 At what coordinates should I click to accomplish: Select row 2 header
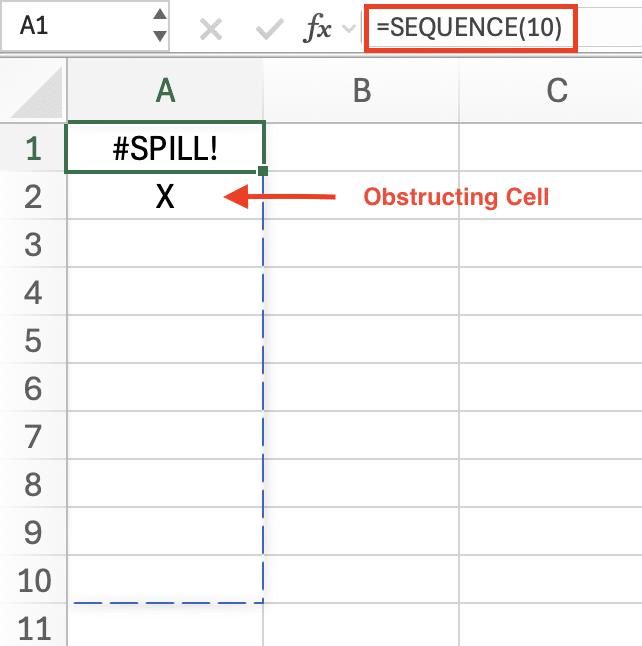pyautogui.click(x=33, y=195)
